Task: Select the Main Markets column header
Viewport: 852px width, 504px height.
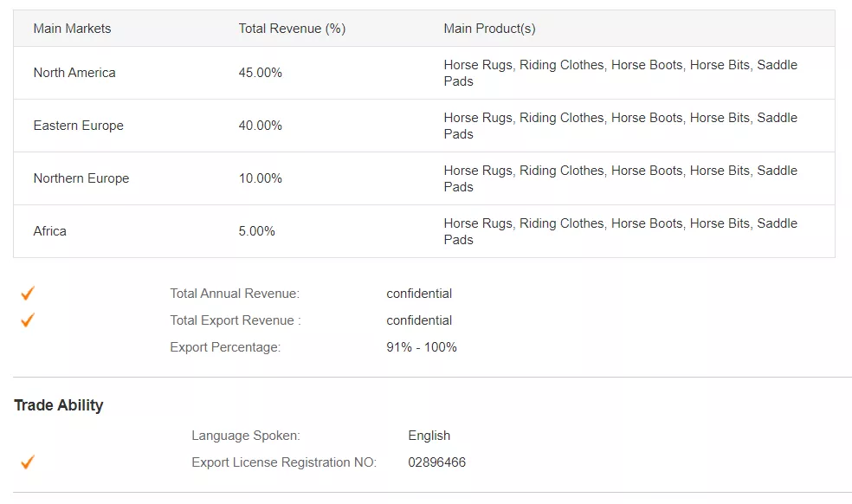Action: click(x=72, y=29)
